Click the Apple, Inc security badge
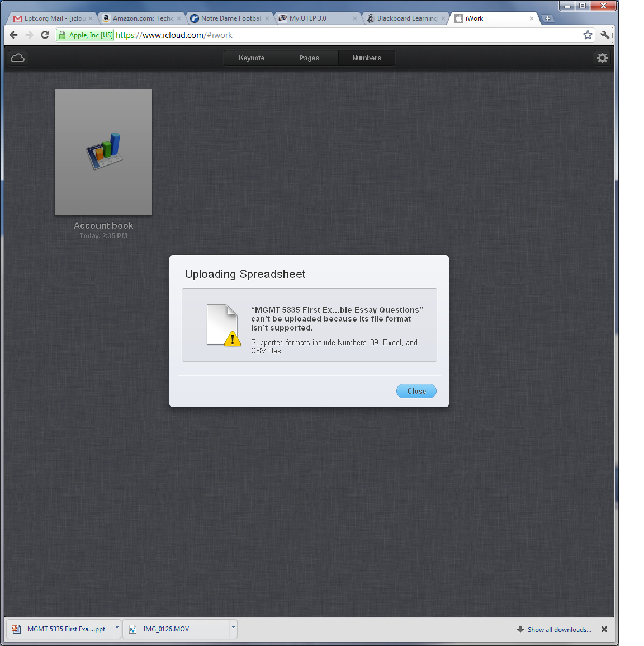The width and height of the screenshot is (644, 646). tap(84, 35)
